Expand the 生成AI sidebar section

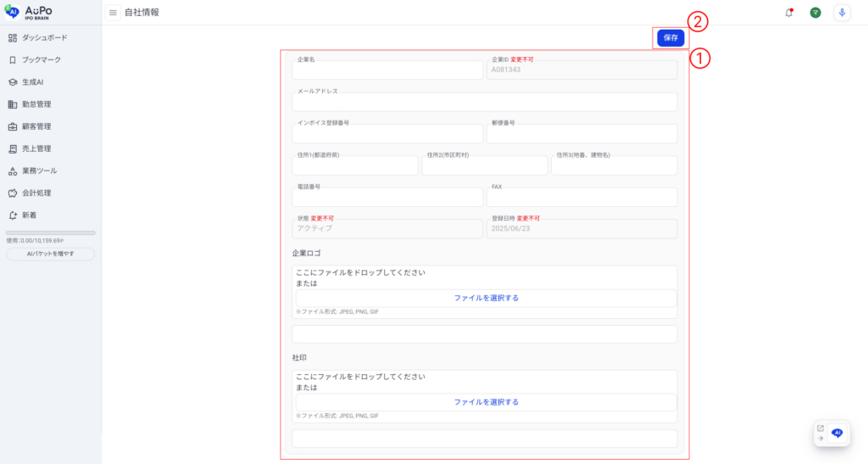32,82
